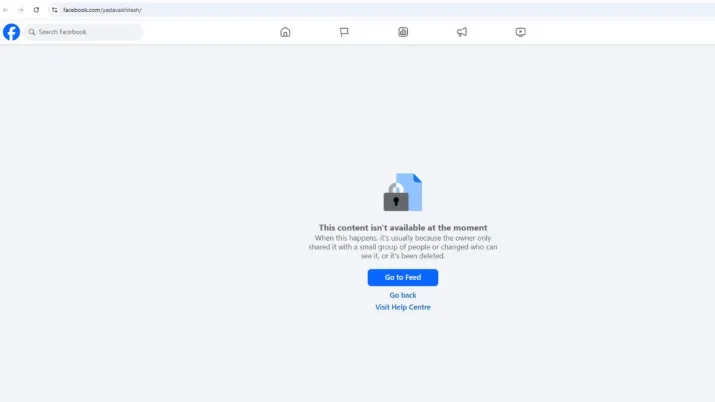Viewport: 715px width, 402px height.
Task: Open the Video play icon
Action: 521,32
